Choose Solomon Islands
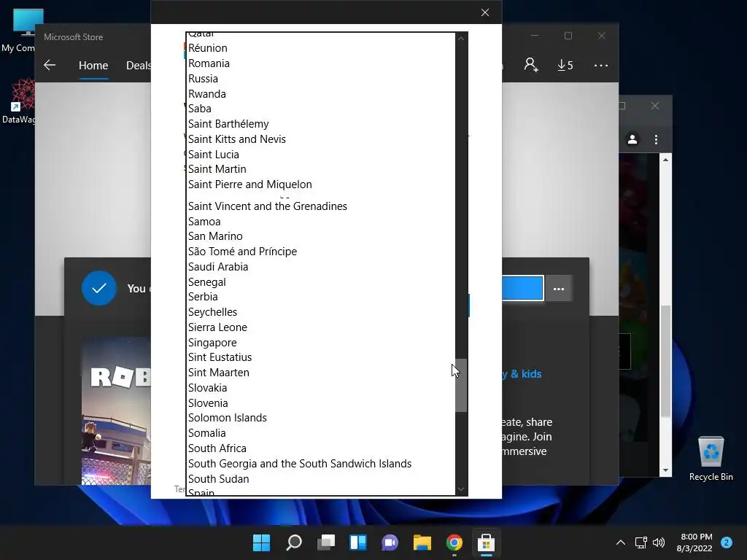This screenshot has height=560, width=747. pyautogui.click(x=320, y=418)
